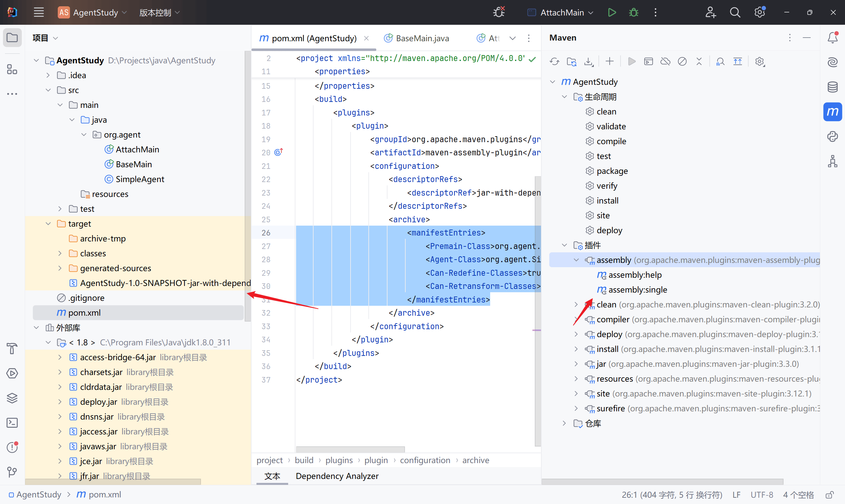Switch to Dependency Analyzer tab
This screenshot has width=845, height=504.
(337, 476)
